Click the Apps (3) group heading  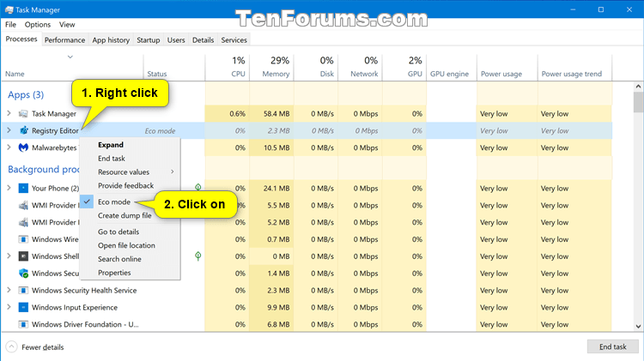pyautogui.click(x=26, y=95)
